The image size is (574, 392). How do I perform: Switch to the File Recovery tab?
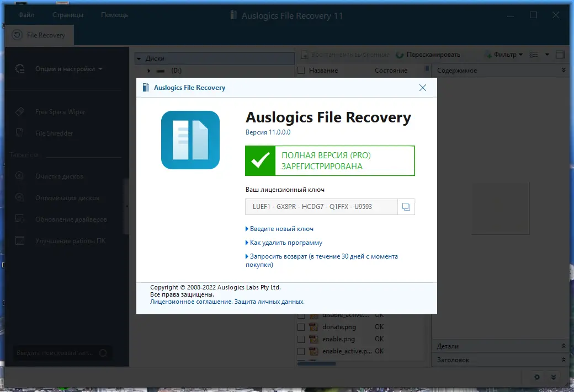point(39,35)
